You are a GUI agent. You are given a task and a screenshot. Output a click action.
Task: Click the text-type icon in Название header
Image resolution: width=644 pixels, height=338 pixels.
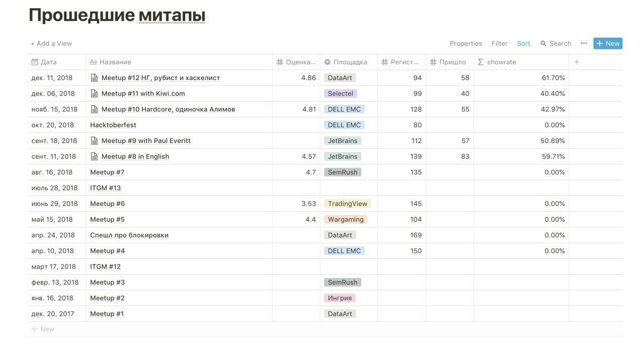[93, 62]
